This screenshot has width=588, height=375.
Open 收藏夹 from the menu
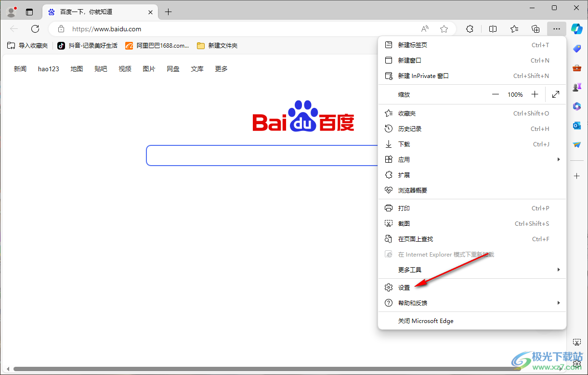tap(472, 113)
